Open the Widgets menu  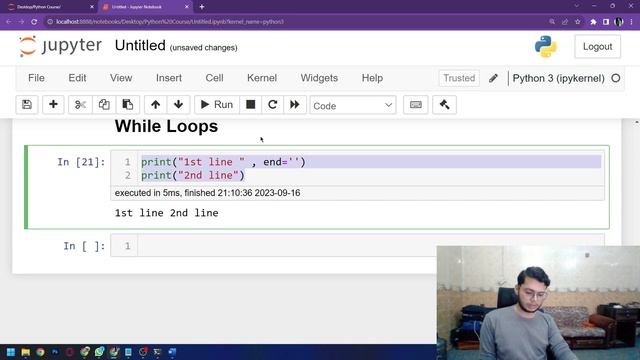click(x=319, y=78)
